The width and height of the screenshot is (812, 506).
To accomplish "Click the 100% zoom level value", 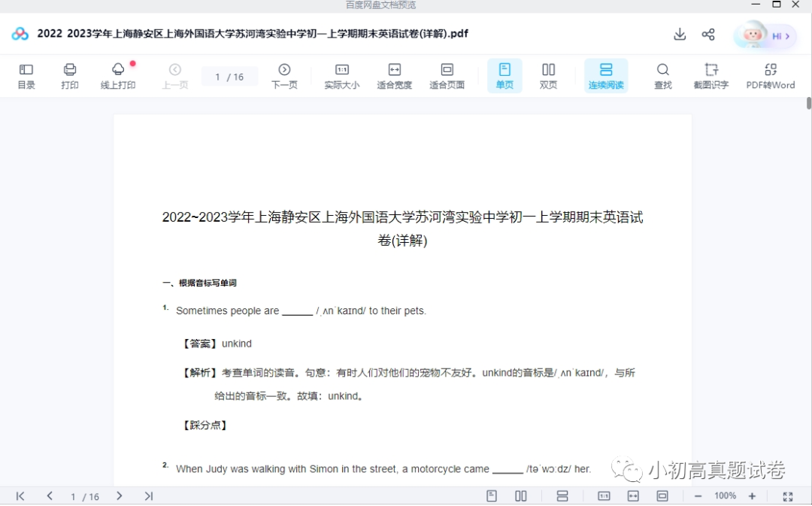I will point(725,496).
